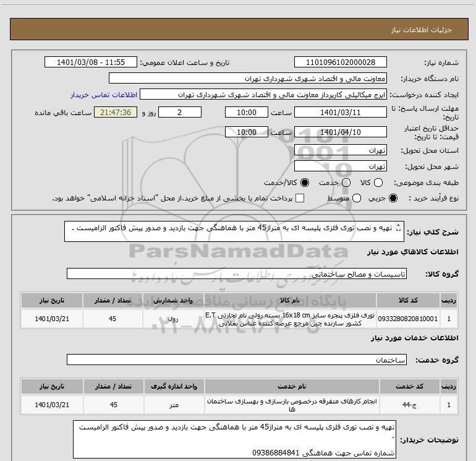Viewport: 476px width, 461px height.
Task: Click the announcement date field 1401/03/08 - 11:55
Action: coord(91,62)
